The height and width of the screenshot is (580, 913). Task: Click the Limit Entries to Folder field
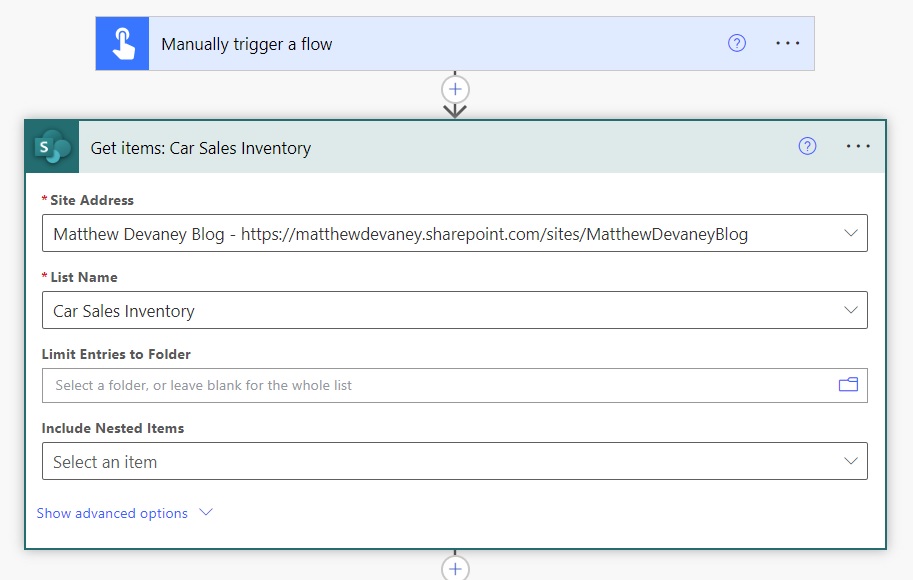coord(455,386)
